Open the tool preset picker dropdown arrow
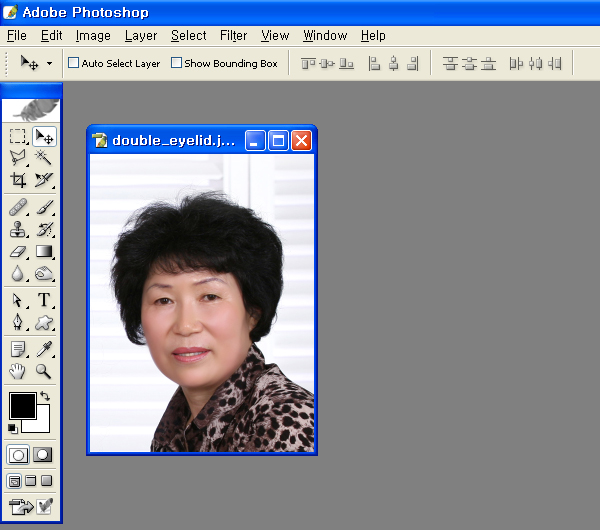The height and width of the screenshot is (530, 600). point(49,64)
